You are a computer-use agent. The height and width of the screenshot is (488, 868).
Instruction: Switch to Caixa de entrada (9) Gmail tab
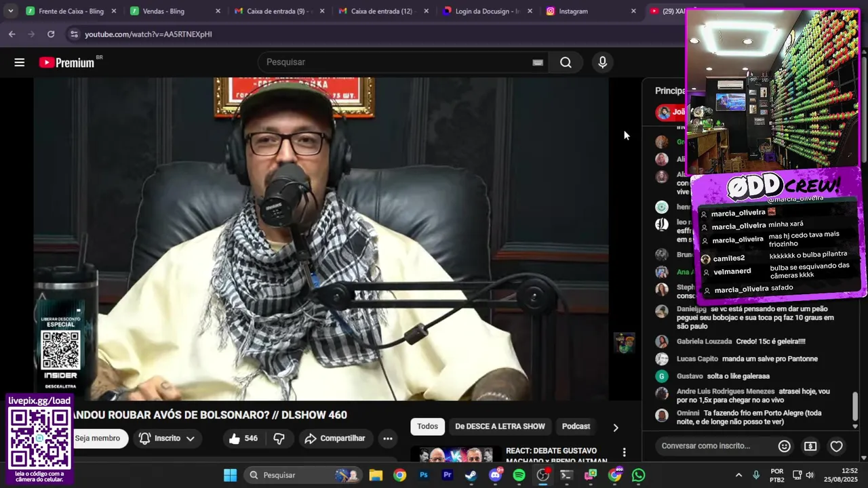[279, 11]
